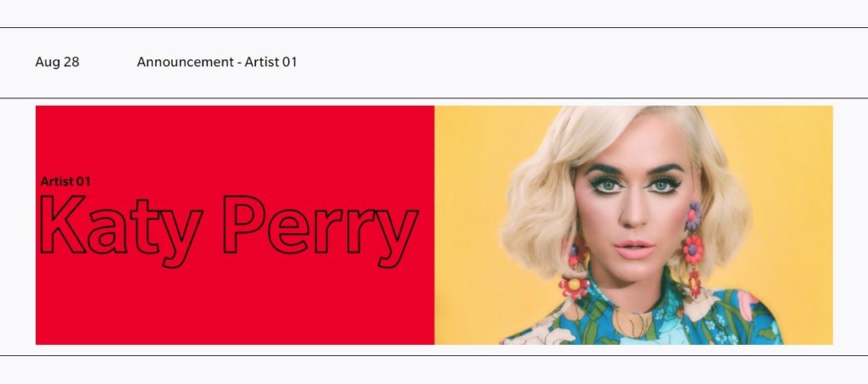Click the number 28 in the date
Viewport: 868px width, 384px height.
pyautogui.click(x=71, y=62)
